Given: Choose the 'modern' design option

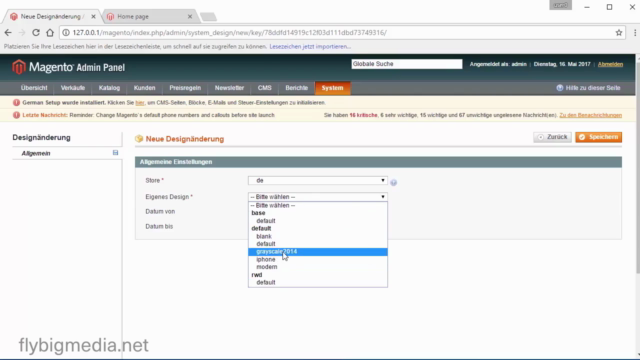Looking at the screenshot, I should pyautogui.click(x=318, y=267).
